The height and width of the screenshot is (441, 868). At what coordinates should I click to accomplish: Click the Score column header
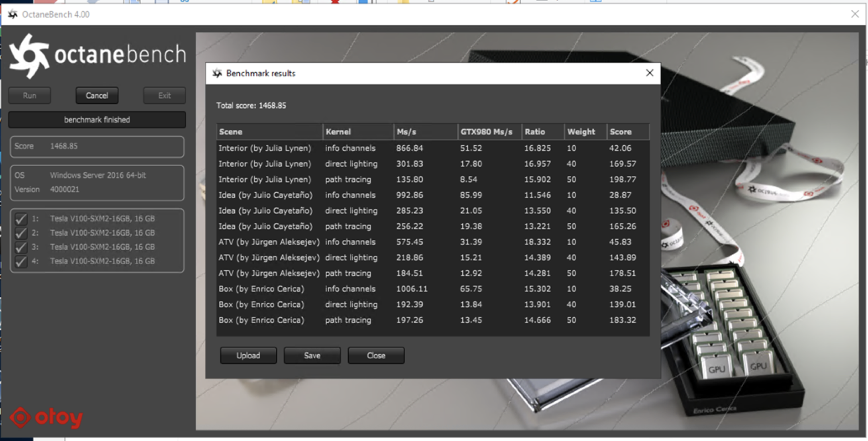click(620, 132)
